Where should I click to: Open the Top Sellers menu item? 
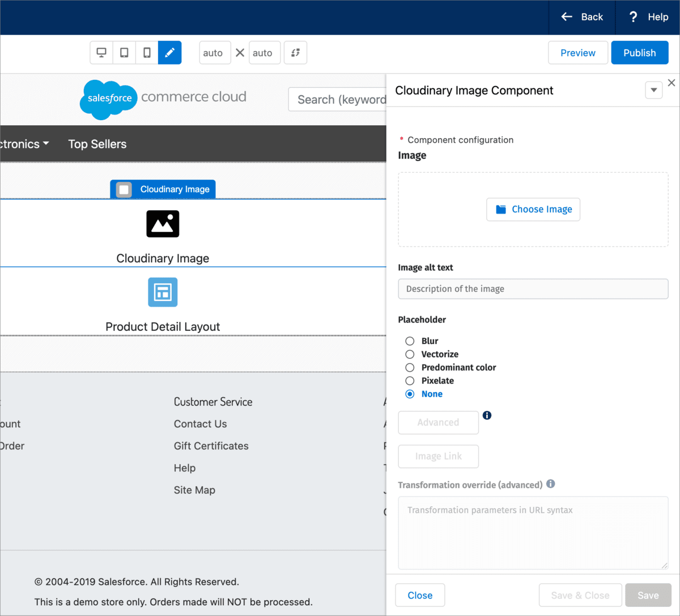point(97,144)
